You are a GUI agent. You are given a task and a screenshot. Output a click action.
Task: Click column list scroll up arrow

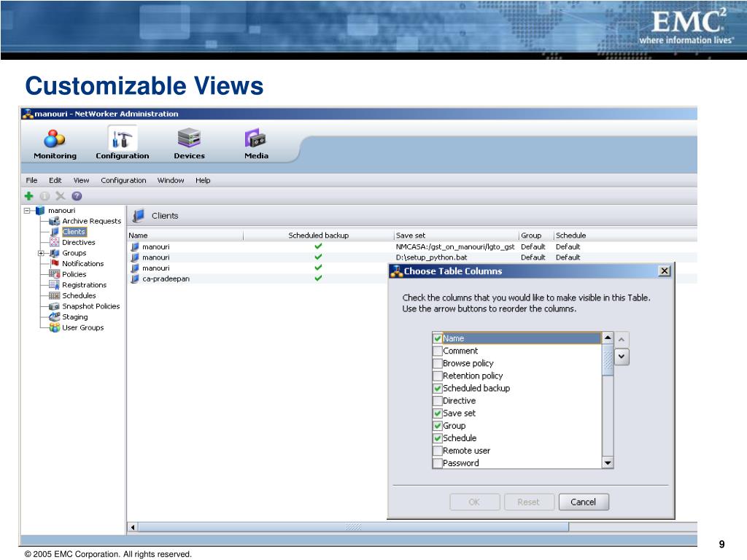(x=608, y=338)
